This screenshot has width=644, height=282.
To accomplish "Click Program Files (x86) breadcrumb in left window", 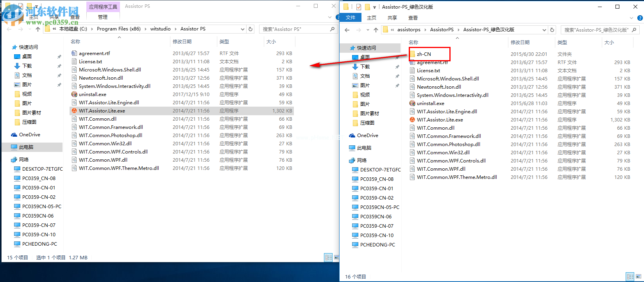I will 119,29.
